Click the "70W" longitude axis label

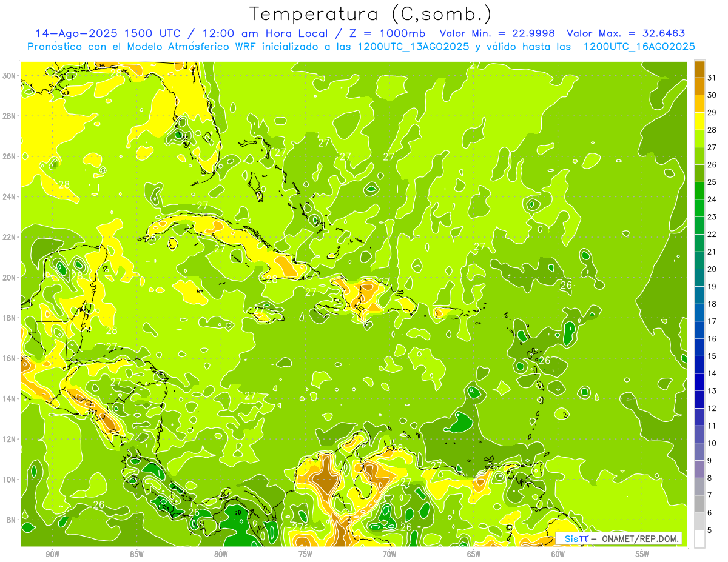(x=389, y=554)
